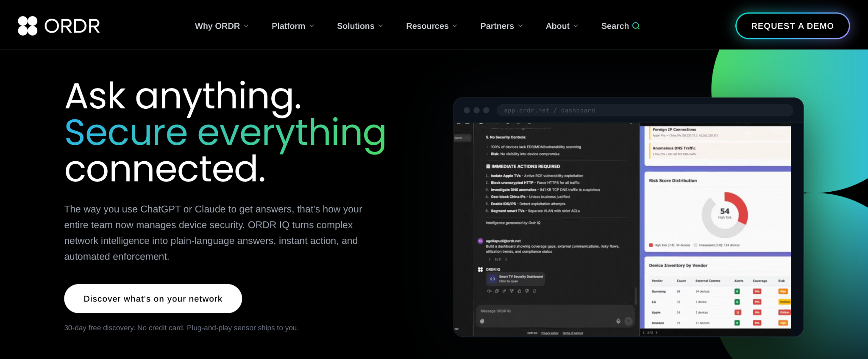The height and width of the screenshot is (359, 868).
Task: Click the Anomalous DNS Traffic alert
Action: click(720, 151)
